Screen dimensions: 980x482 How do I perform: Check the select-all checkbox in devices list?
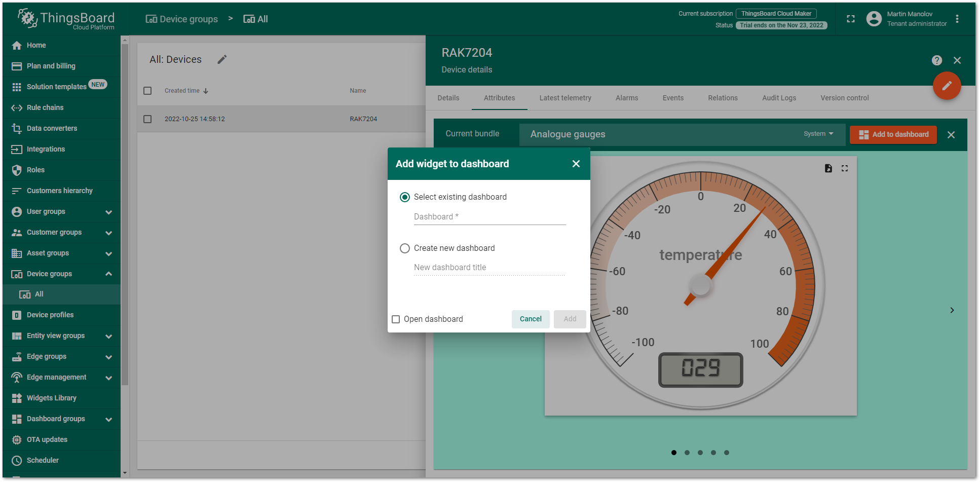(x=147, y=90)
